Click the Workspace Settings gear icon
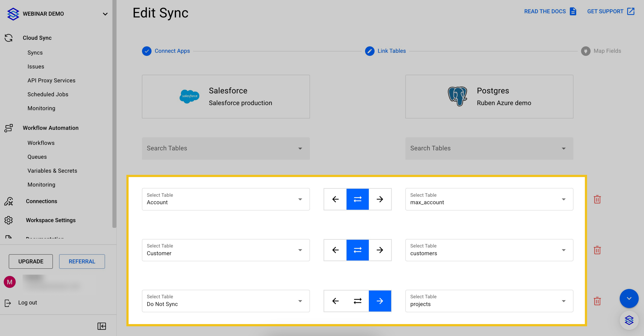Viewport: 644px width, 336px height. [x=8, y=220]
